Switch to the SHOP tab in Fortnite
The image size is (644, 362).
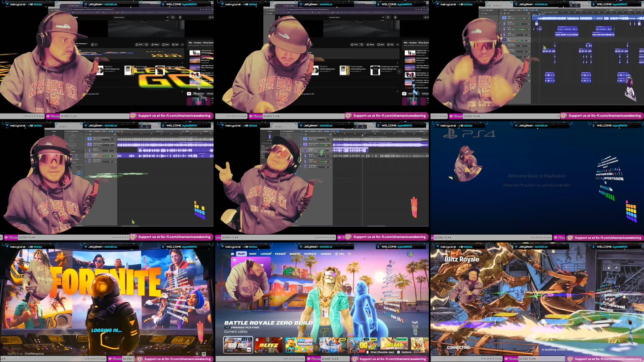pyautogui.click(x=253, y=254)
